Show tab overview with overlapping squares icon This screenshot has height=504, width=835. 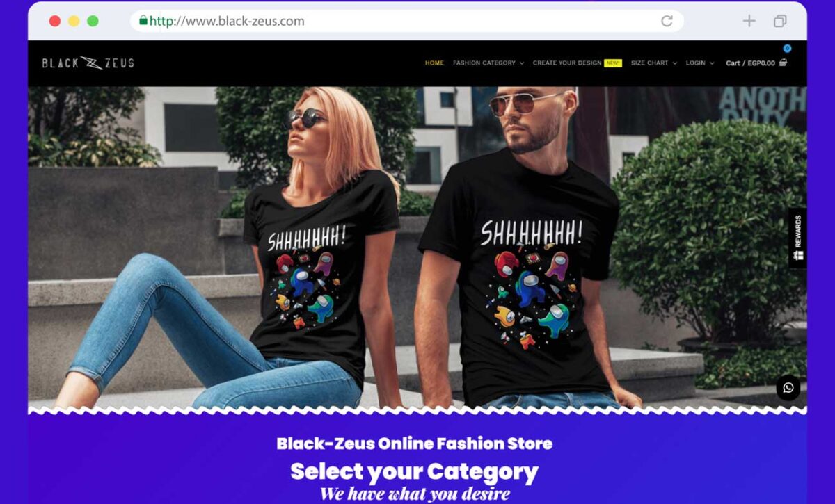(780, 21)
